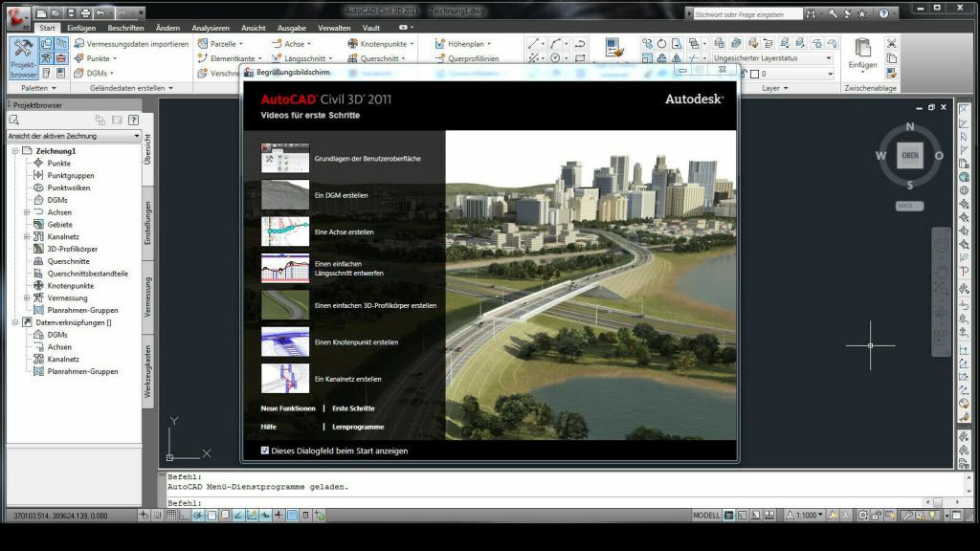Click the Cut scissors icon in Zwischenablage
Screen dimensions: 980x551
click(x=892, y=43)
